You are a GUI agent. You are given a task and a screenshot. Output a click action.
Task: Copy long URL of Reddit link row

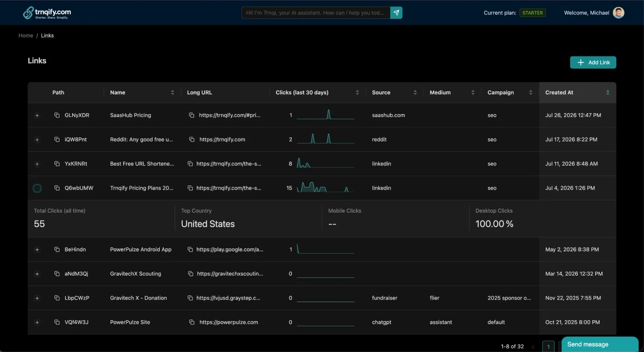(192, 139)
